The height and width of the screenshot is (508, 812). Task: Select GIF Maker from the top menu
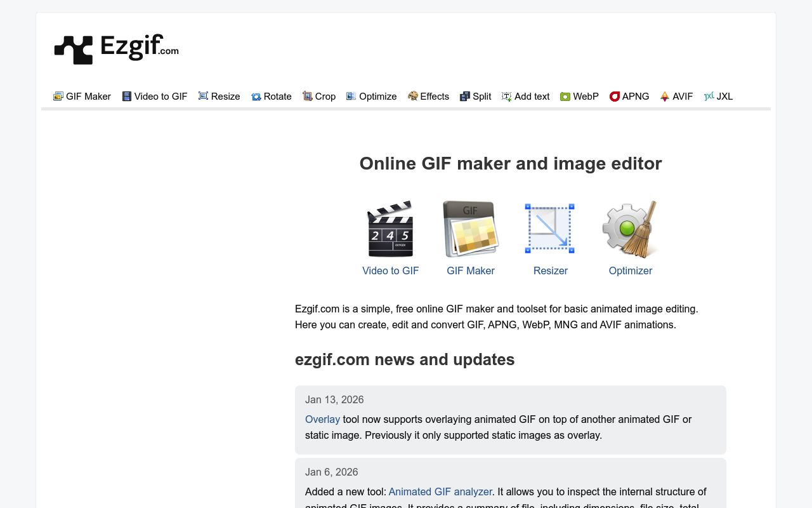82,97
